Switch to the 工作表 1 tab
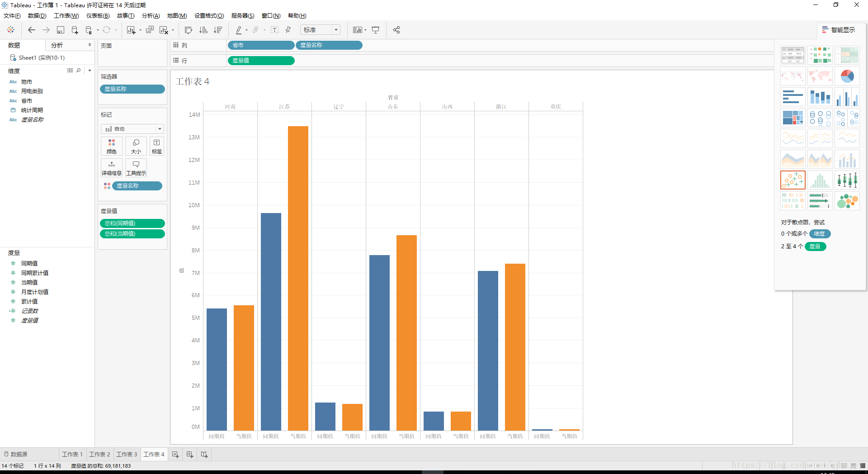Image resolution: width=868 pixels, height=474 pixels. pyautogui.click(x=72, y=454)
